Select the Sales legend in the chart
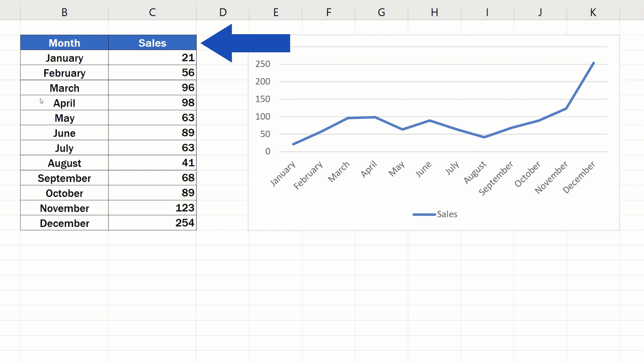Image resolution: width=644 pixels, height=362 pixels. [x=446, y=214]
